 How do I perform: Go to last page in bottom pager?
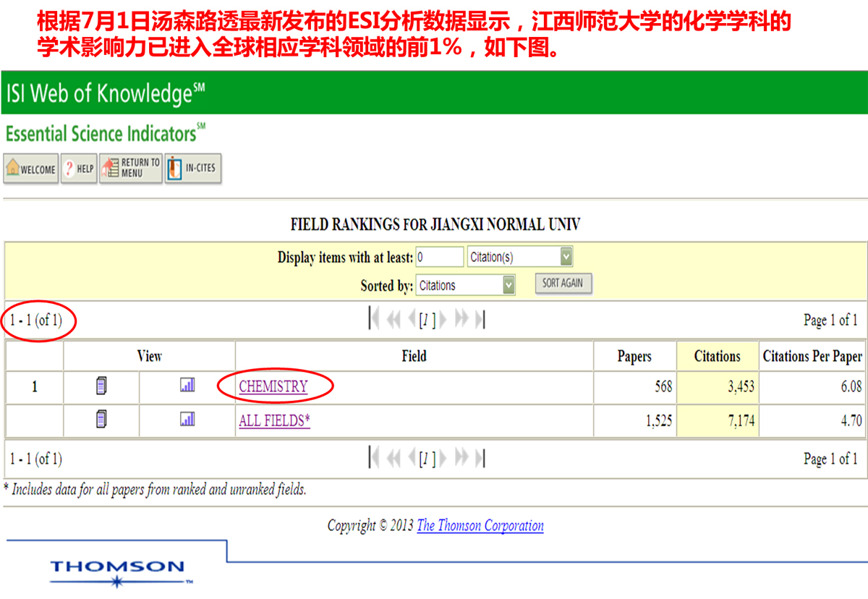pos(480,458)
